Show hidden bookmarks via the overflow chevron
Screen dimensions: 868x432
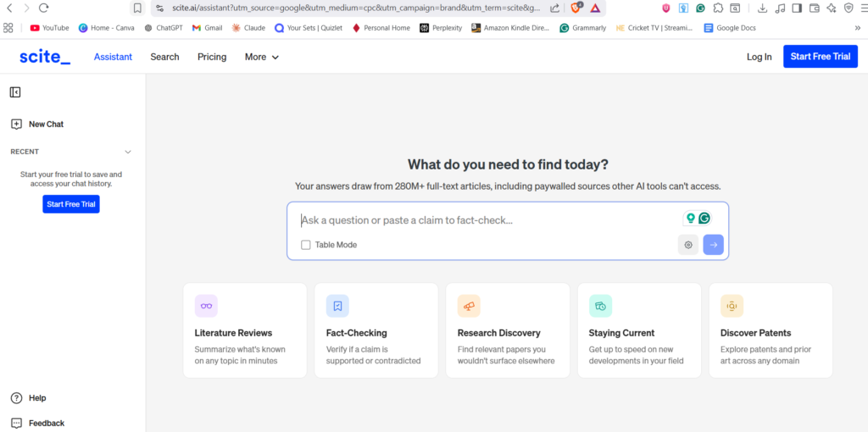(x=857, y=27)
